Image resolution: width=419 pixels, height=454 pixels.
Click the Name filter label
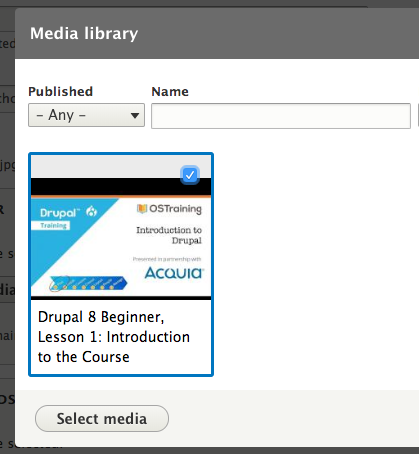170,91
